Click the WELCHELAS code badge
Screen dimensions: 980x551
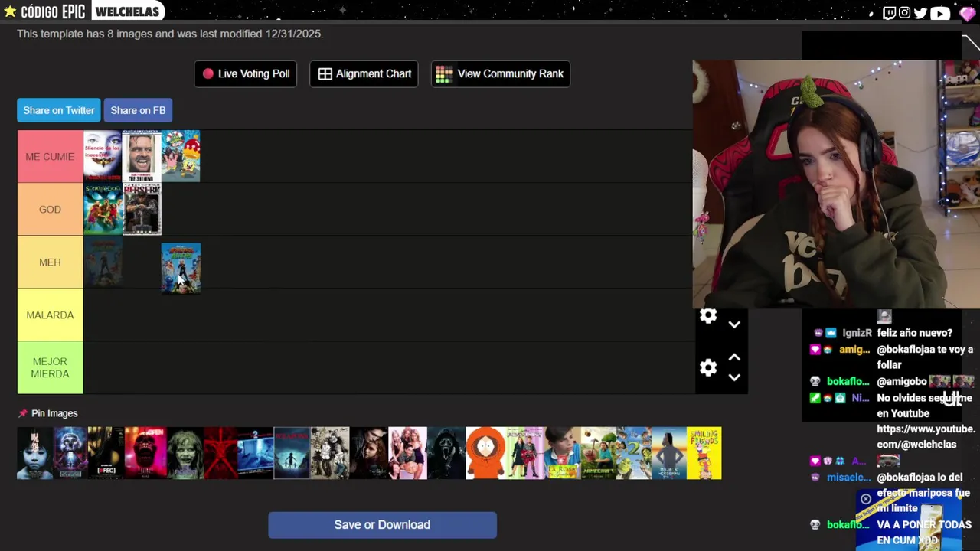click(128, 11)
